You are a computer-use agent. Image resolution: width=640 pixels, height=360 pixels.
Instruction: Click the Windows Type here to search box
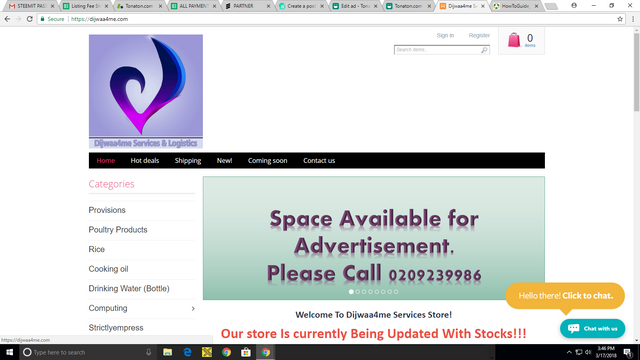(x=87, y=352)
